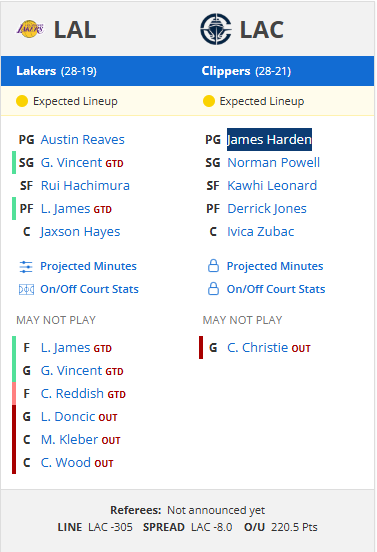Select the highlighted James Harden name
Screen dimensions: 377x552
[269, 140]
